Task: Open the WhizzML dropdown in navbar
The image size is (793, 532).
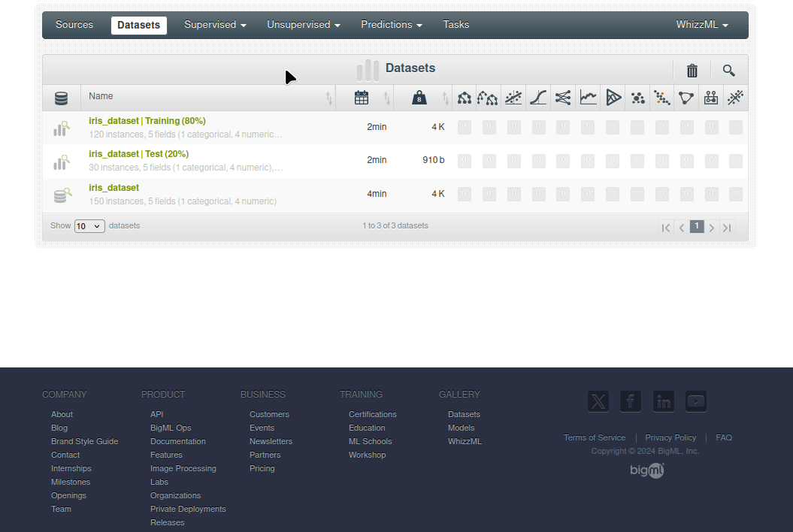Action: [702, 25]
